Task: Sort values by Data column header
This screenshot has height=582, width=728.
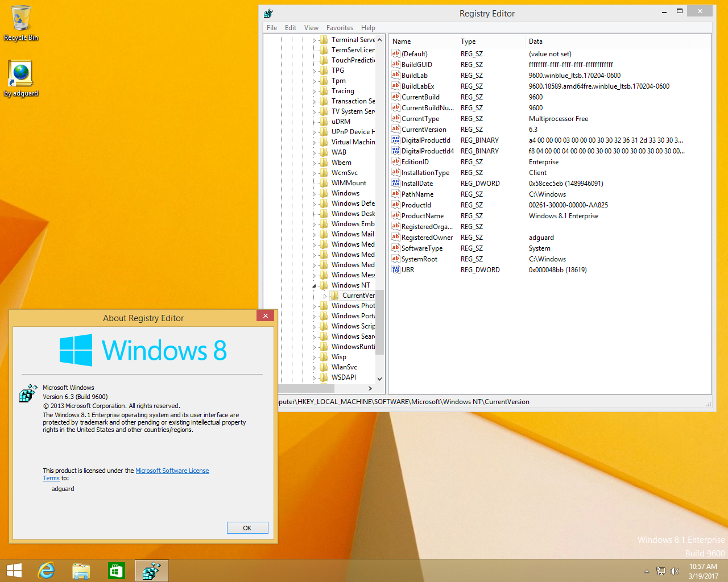Action: [607, 41]
